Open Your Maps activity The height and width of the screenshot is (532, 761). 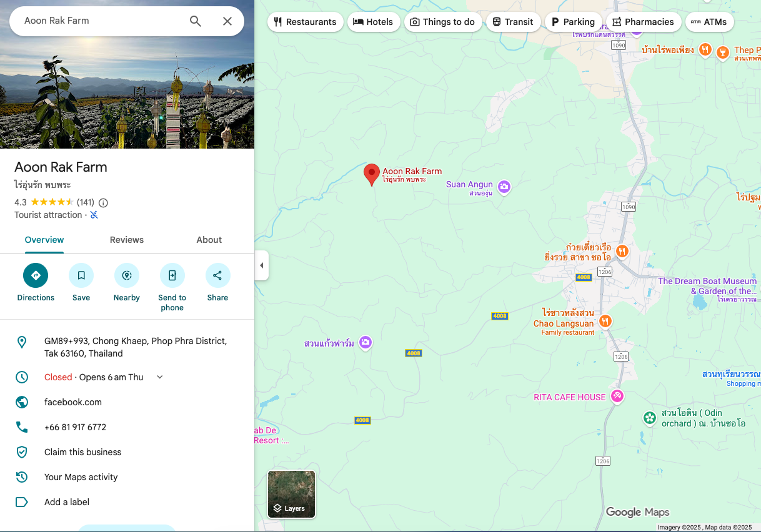81,477
